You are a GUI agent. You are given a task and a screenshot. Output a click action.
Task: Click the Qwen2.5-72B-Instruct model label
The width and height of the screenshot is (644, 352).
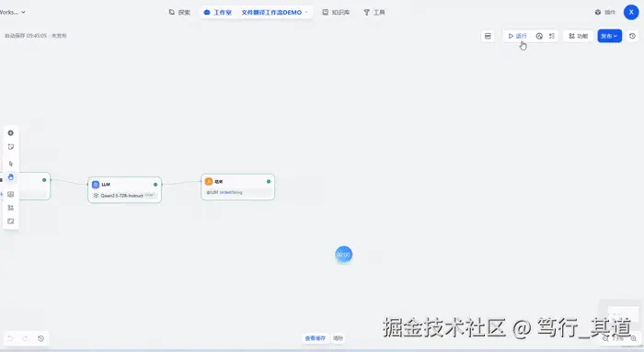[x=121, y=196]
